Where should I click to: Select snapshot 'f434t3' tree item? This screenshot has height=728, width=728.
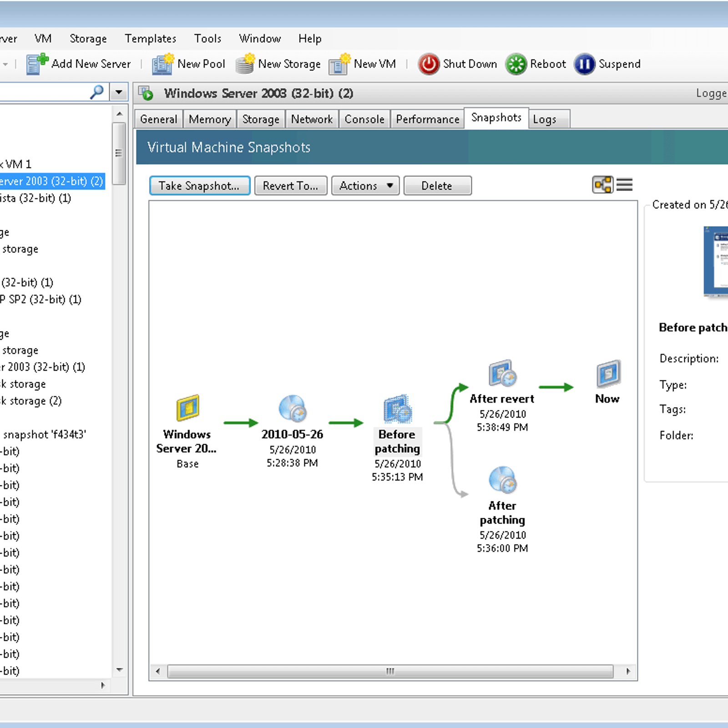[44, 435]
